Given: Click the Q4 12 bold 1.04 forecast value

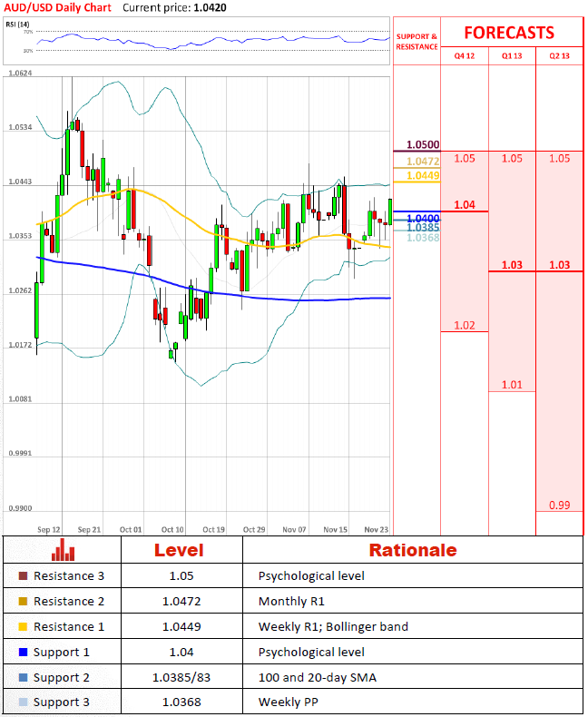Looking at the screenshot, I should click(x=465, y=205).
